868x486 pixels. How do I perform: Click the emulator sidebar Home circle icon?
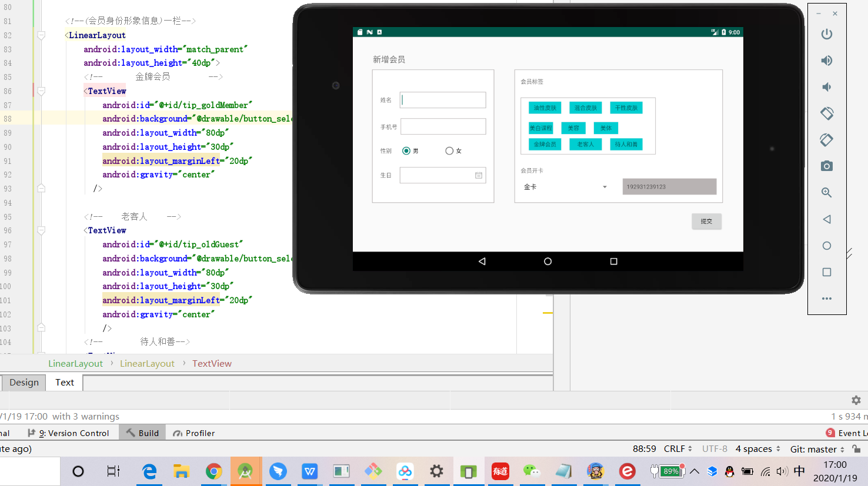coord(827,246)
